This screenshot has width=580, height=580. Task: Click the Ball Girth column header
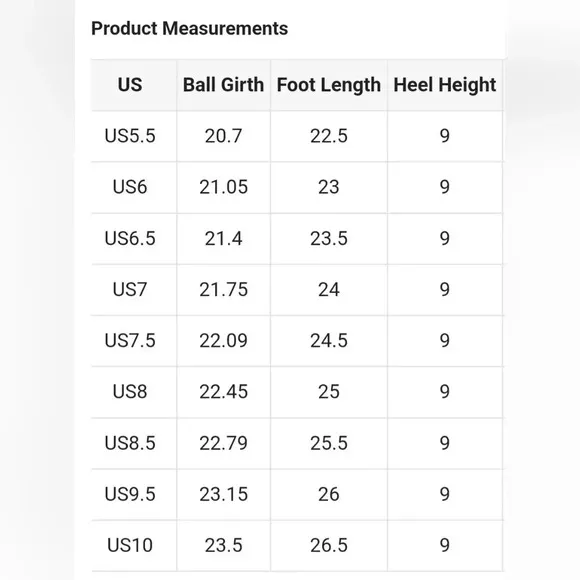223,85
